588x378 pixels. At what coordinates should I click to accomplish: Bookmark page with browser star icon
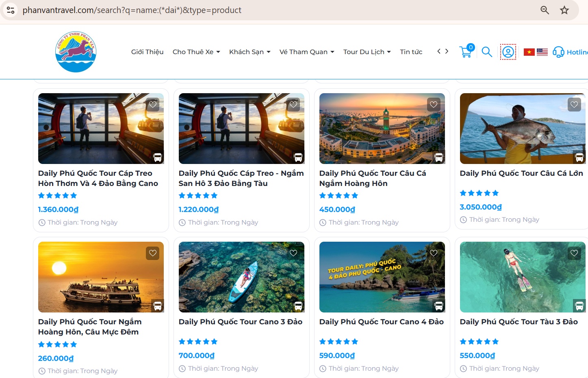(x=564, y=10)
